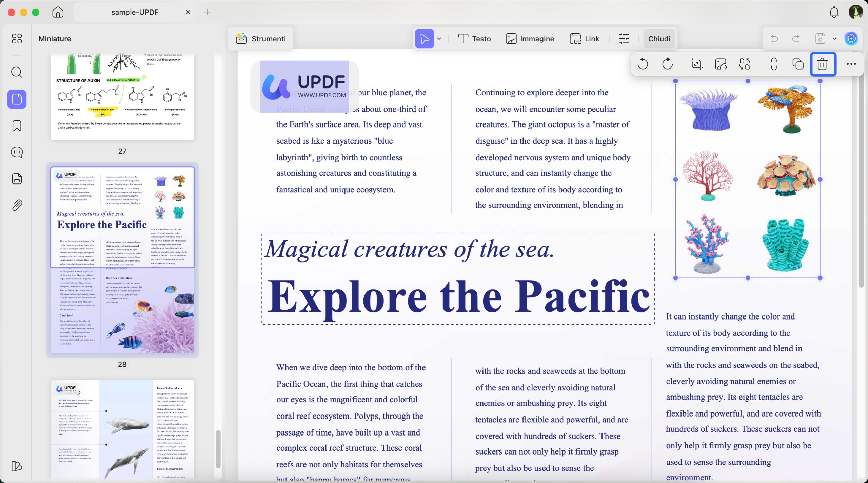
Task: Choose the Testo text tool
Action: click(x=474, y=39)
